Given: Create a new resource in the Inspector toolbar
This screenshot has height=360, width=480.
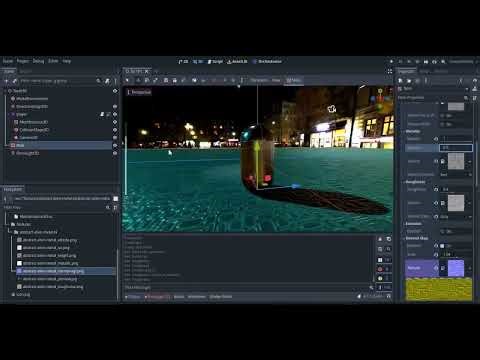Looking at the screenshot, I should (400, 80).
